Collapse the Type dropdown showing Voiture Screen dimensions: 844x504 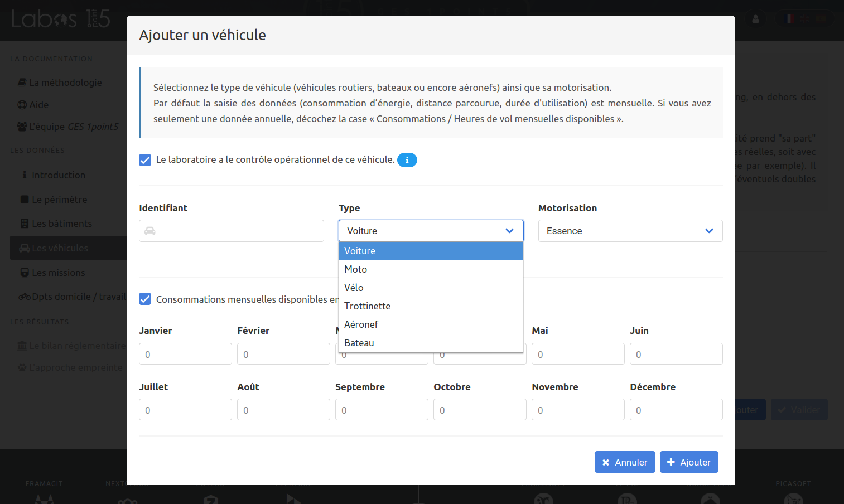point(431,231)
